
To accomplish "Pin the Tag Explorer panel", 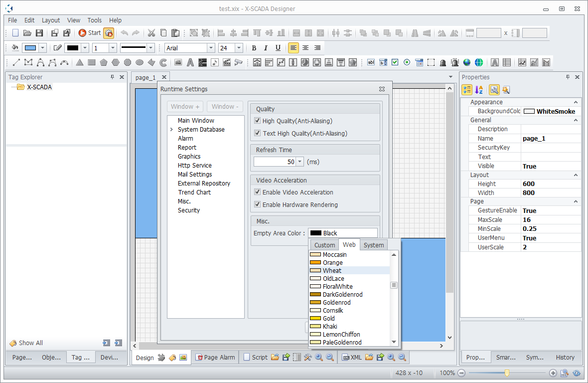I will 112,77.
